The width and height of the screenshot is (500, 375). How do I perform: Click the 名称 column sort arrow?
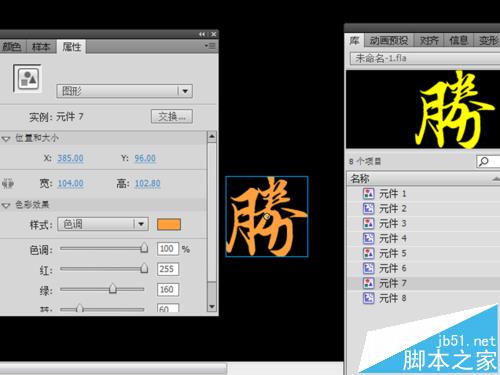pos(496,179)
